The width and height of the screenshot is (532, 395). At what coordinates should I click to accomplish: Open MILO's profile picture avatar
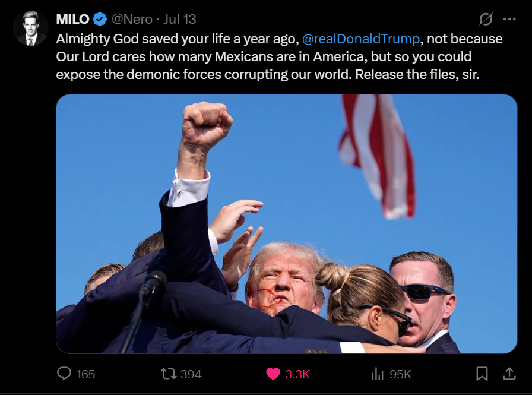click(x=30, y=28)
